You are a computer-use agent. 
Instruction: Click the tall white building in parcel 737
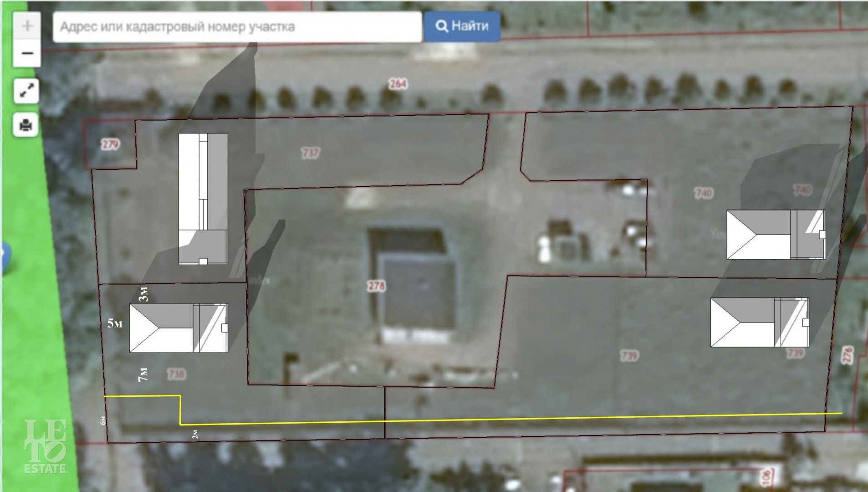(203, 199)
